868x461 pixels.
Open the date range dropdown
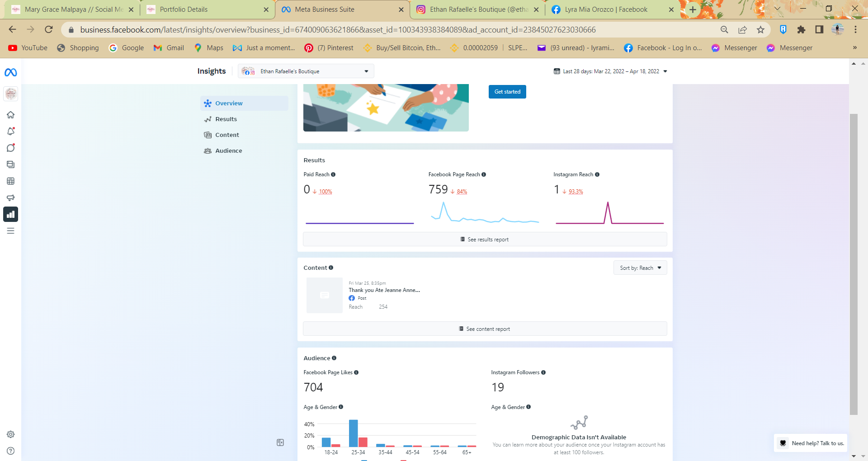point(610,71)
